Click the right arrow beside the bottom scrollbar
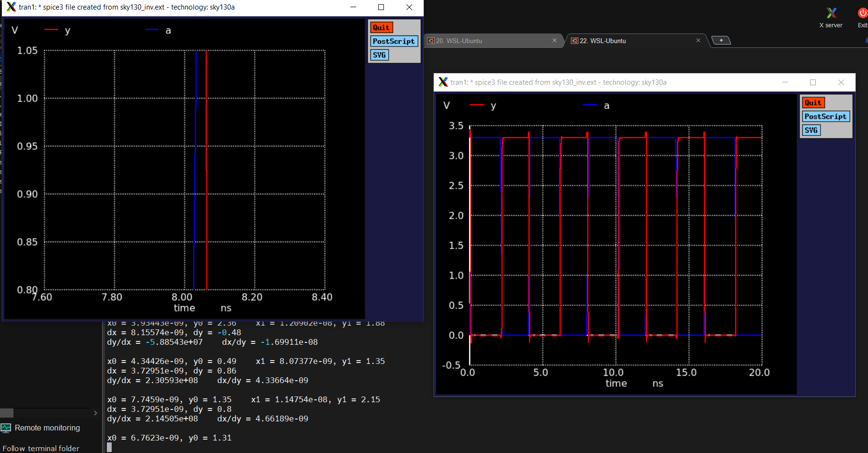The image size is (868, 453). point(95,413)
